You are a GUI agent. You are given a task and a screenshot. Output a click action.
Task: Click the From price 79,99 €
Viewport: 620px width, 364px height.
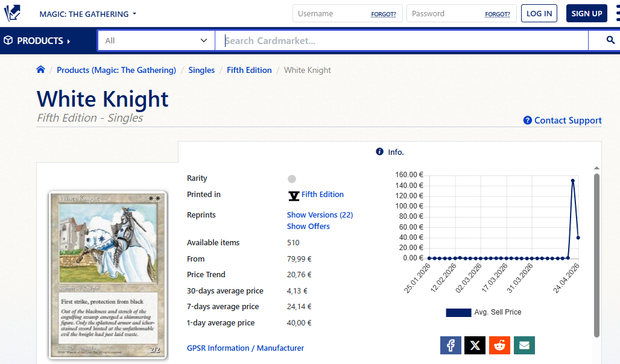click(x=299, y=259)
